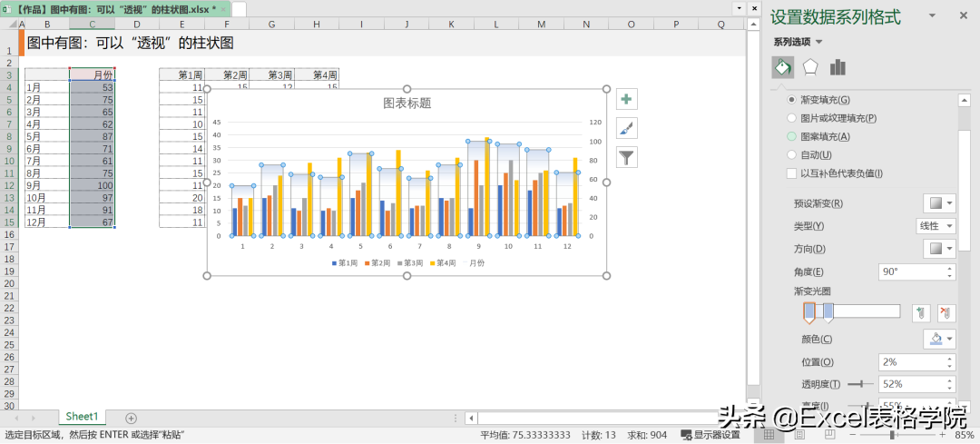The height and width of the screenshot is (444, 980).
Task: Click the blank new tab beside the workbook tab
Action: coord(240,9)
